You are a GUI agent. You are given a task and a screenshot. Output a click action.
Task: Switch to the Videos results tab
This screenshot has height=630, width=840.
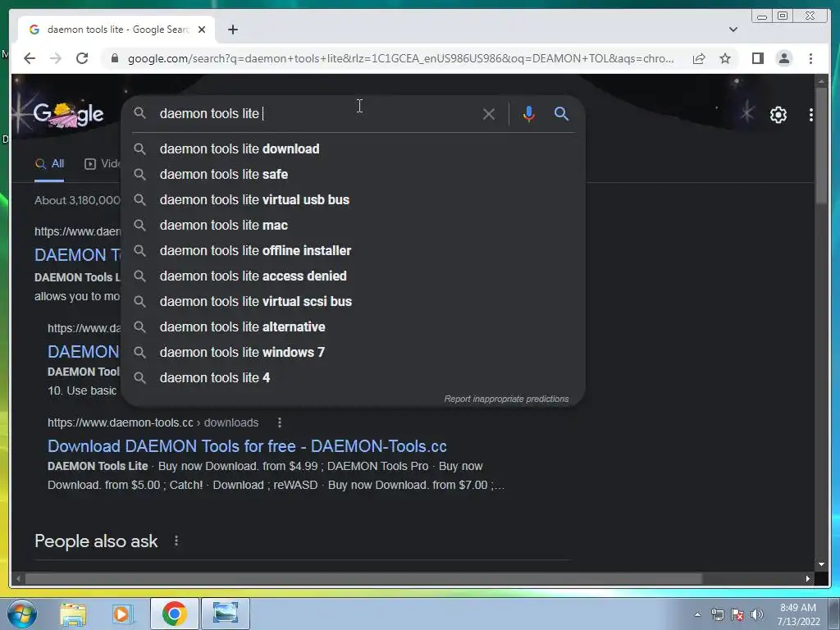103,164
